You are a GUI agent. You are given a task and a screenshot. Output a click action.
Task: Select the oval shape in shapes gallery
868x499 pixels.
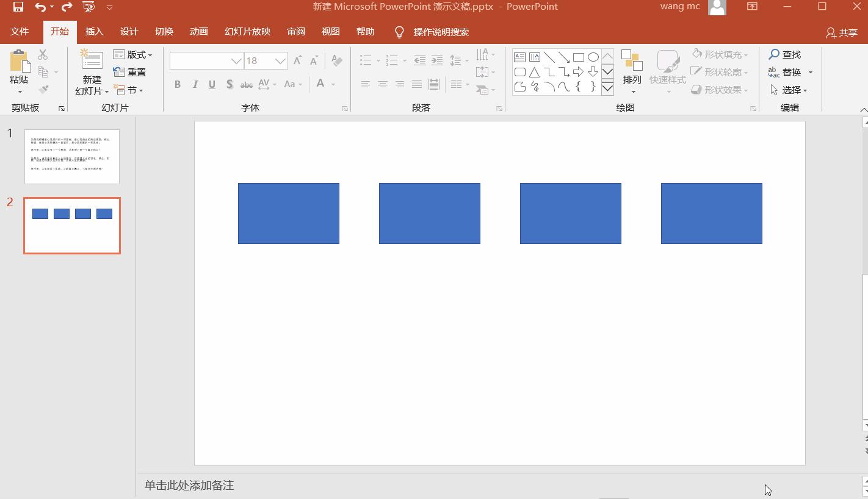point(593,57)
